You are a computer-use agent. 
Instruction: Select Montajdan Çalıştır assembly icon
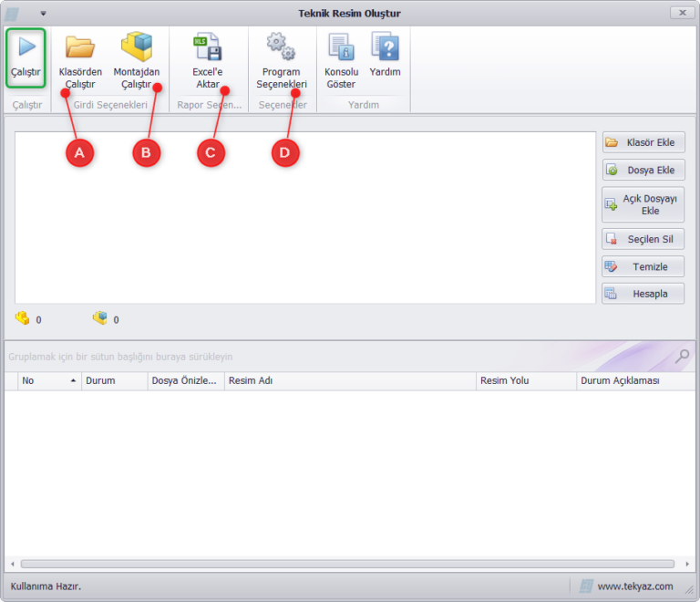coord(136,47)
